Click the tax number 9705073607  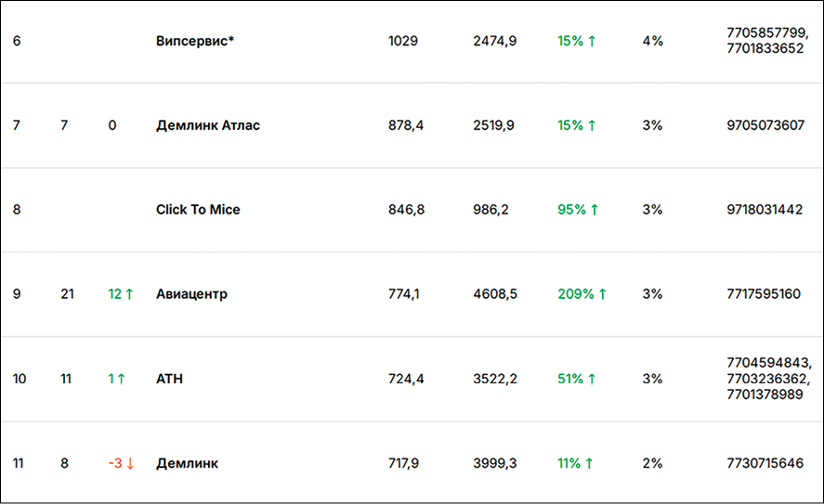point(765,125)
